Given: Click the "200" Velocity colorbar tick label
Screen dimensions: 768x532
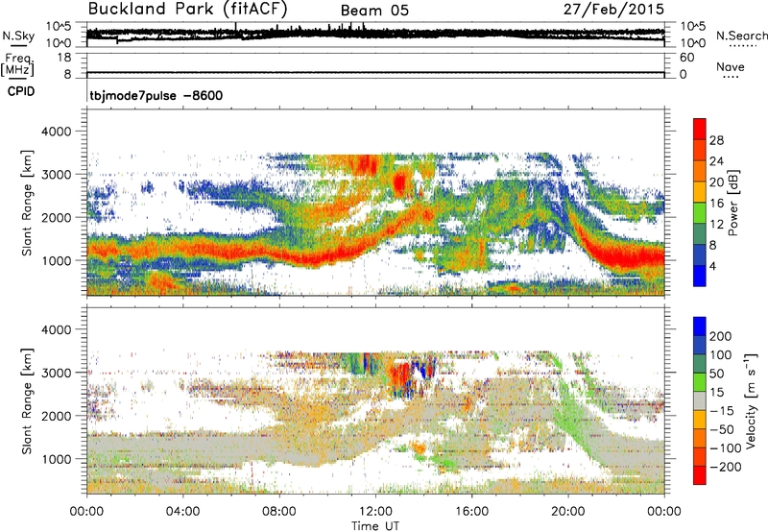Looking at the screenshot, I should pos(721,336).
